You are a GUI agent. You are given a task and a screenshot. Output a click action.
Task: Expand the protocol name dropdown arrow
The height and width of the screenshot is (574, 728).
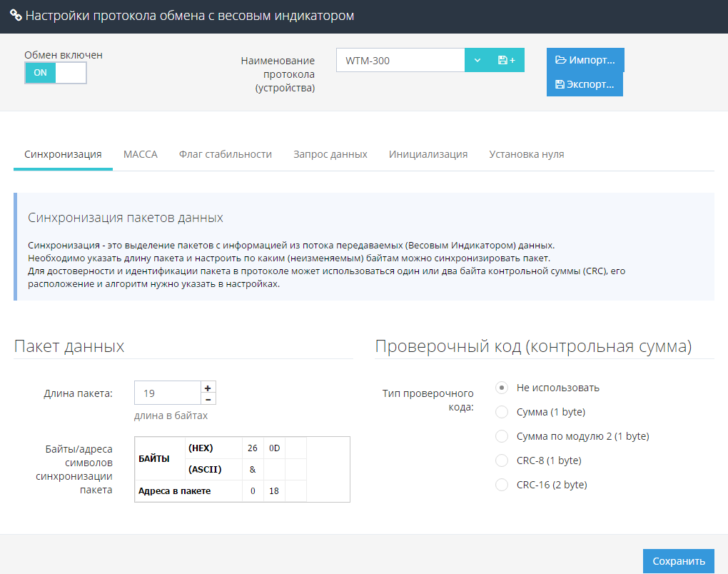[477, 61]
